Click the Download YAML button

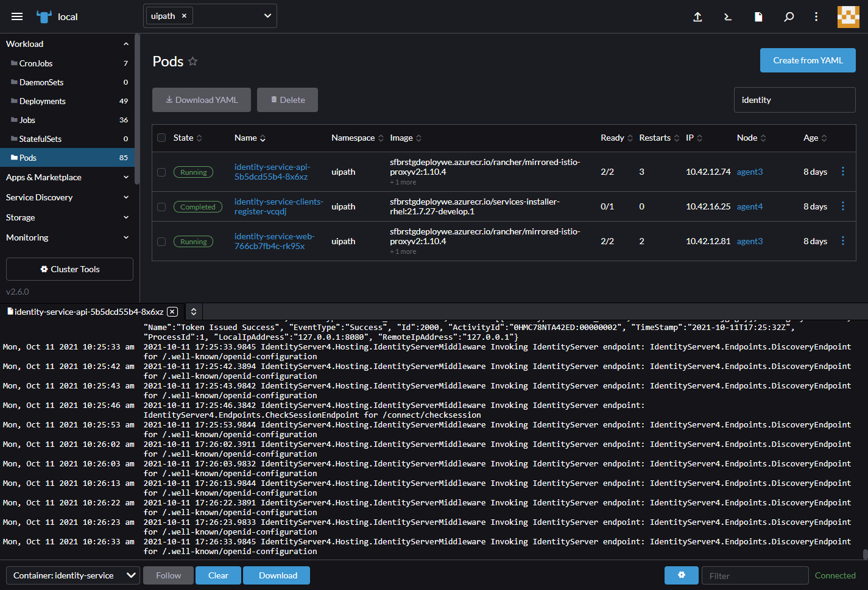(202, 100)
